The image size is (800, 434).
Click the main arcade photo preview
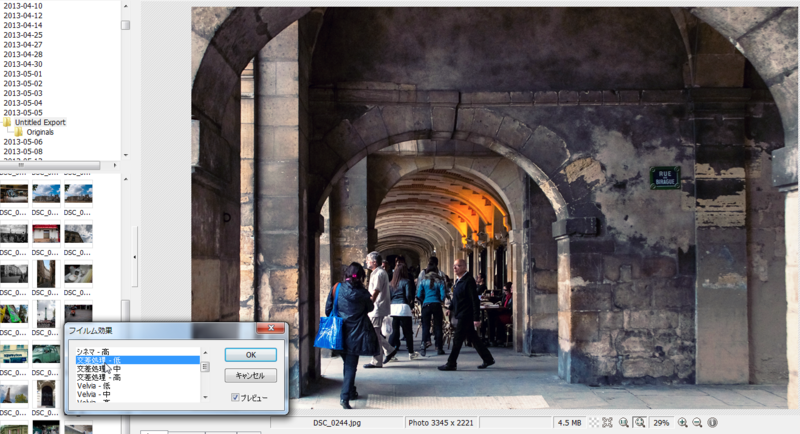(495, 208)
